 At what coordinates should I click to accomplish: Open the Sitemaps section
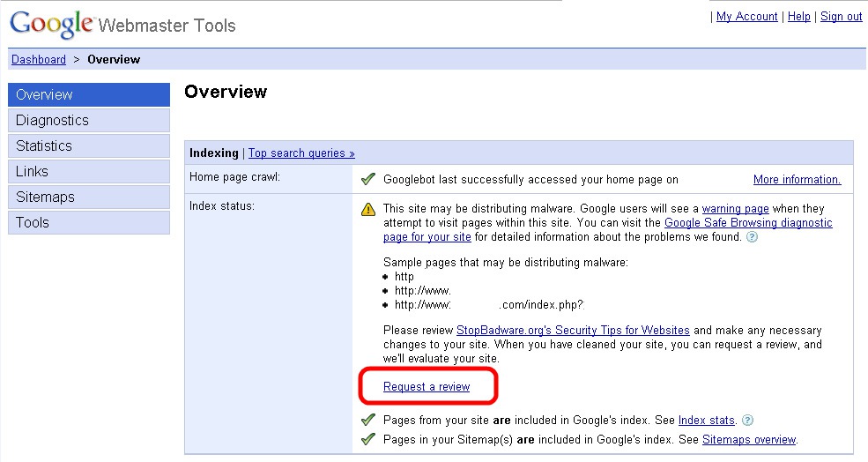89,197
